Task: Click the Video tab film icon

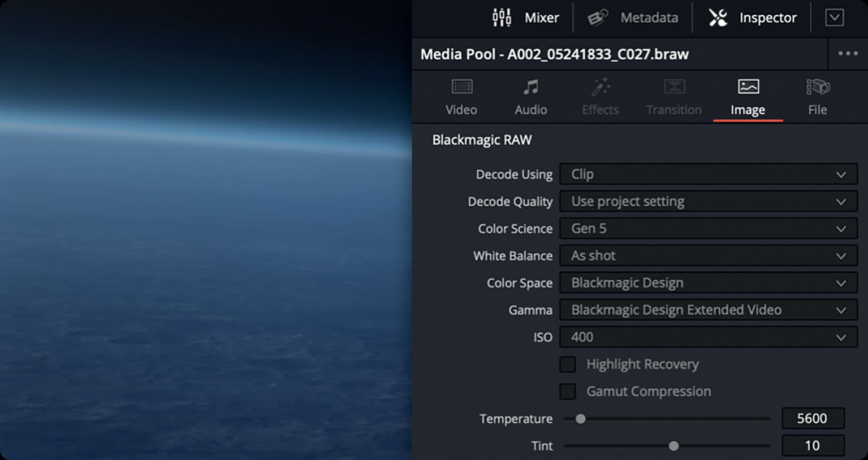Action: [x=461, y=88]
